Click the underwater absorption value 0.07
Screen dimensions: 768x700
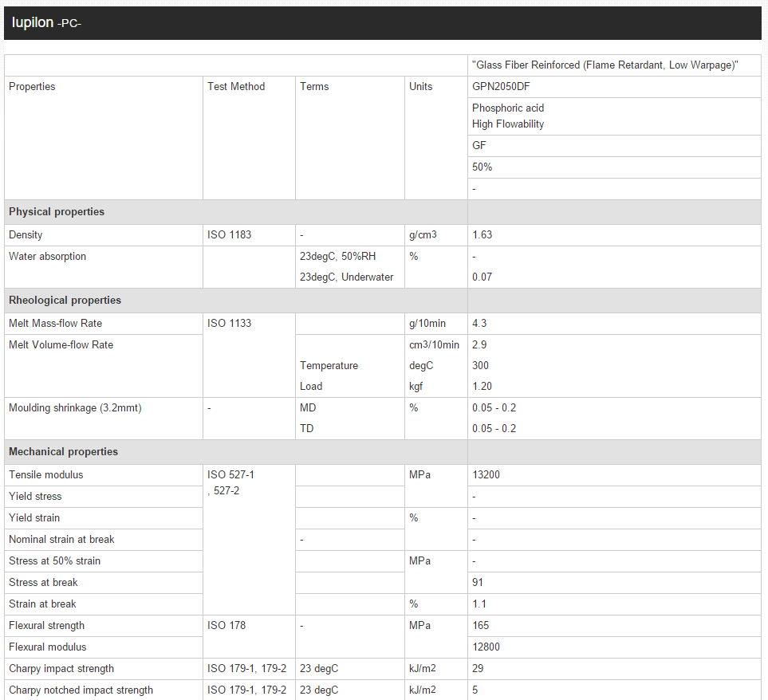coord(482,277)
